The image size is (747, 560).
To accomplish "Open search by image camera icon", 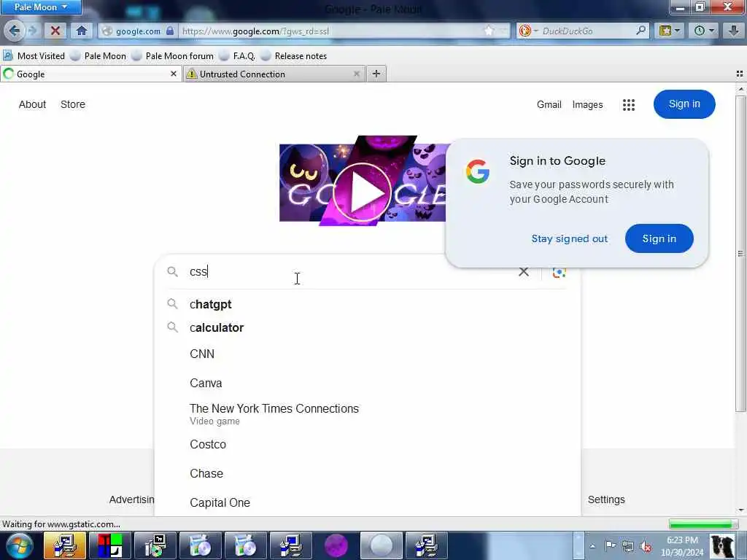I will tap(559, 272).
